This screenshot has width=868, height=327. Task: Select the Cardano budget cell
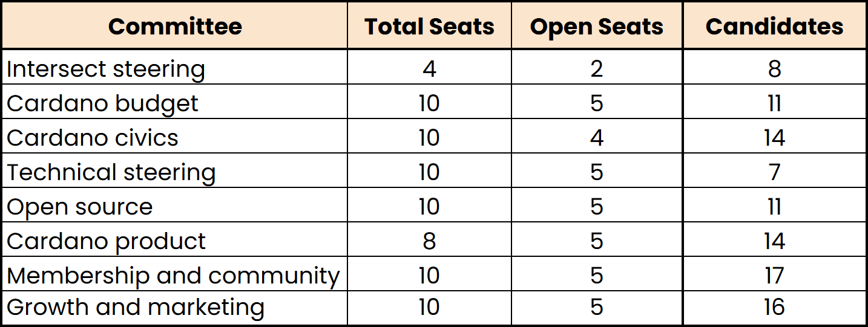(x=102, y=103)
